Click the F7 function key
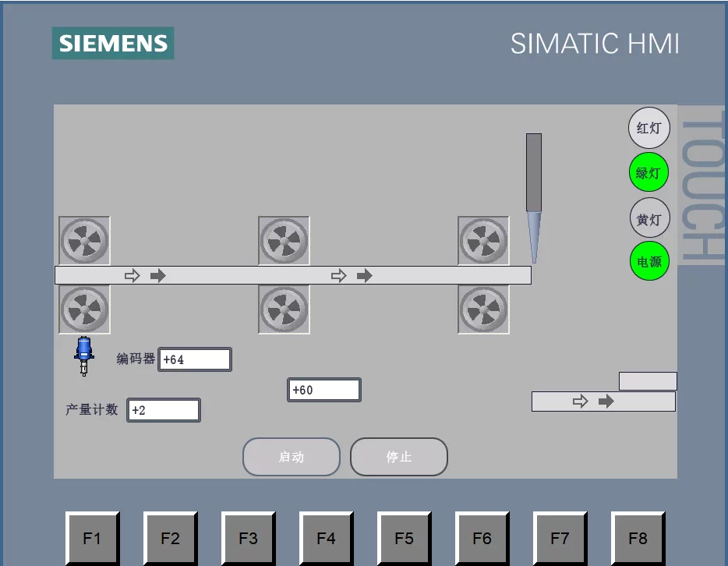The width and height of the screenshot is (728, 566). (x=560, y=538)
